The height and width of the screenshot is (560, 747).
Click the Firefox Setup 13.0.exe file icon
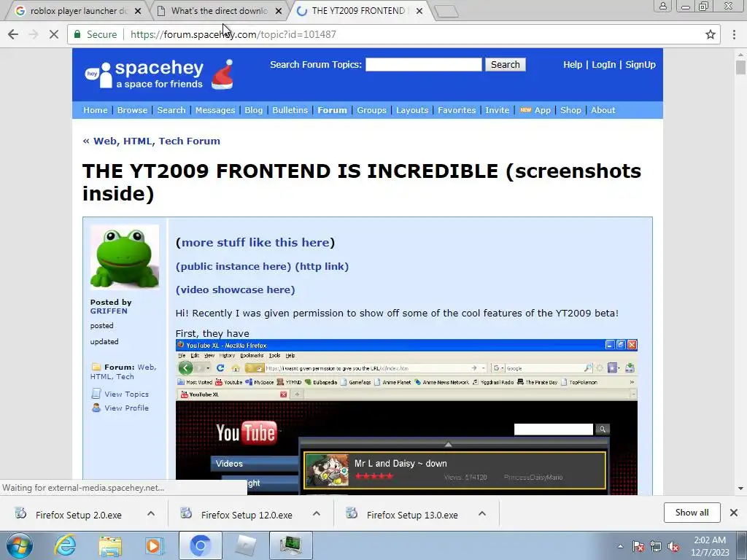tap(352, 513)
